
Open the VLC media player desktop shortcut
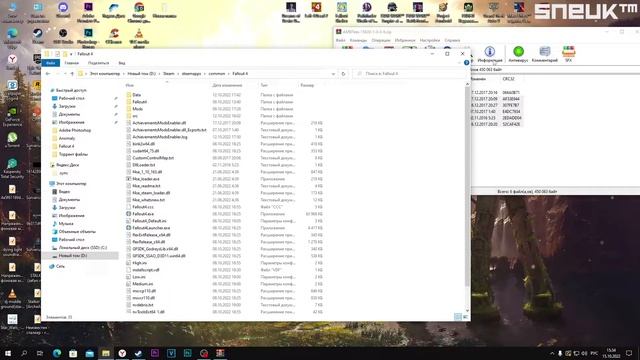[139, 38]
